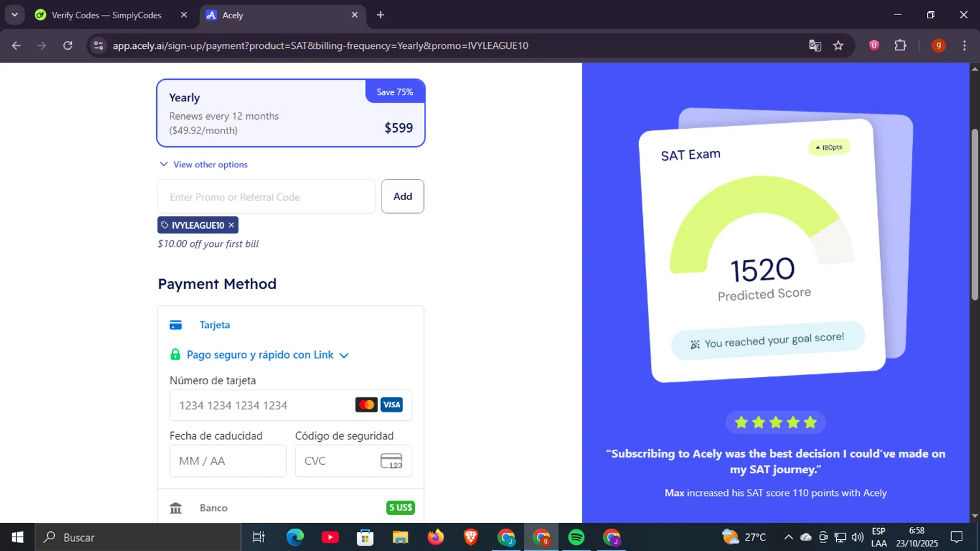The width and height of the screenshot is (980, 551).
Task: Select the Yearly $599 plan card
Action: (291, 113)
